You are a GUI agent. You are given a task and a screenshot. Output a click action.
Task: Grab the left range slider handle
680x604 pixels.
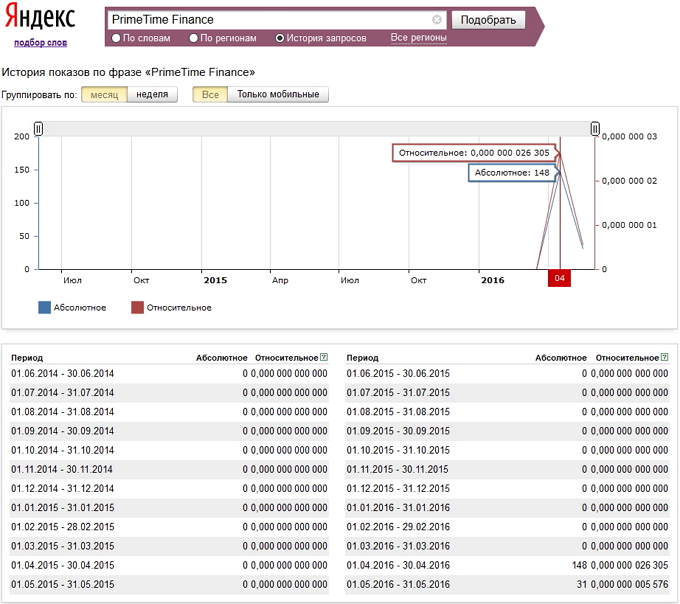(x=38, y=129)
